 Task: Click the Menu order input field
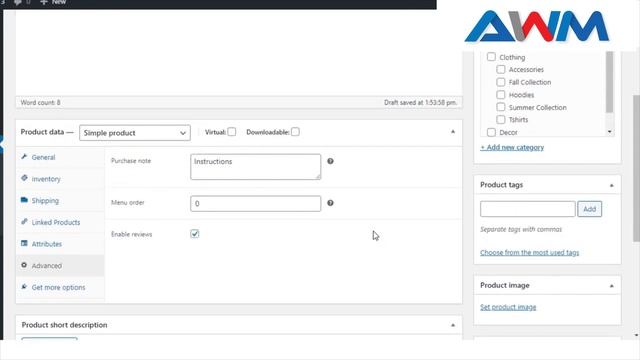coord(256,204)
